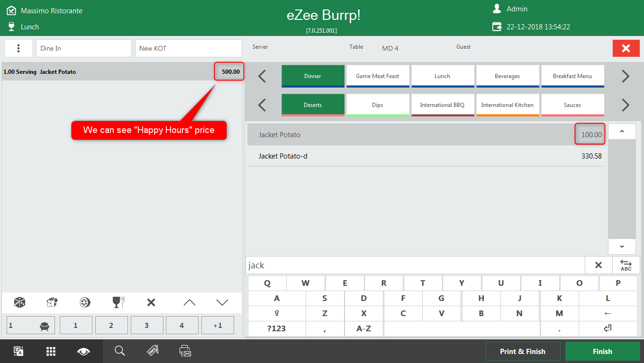644x363 pixels.
Task: Click the lemon slice icon in order toolbar
Action: pos(85,302)
